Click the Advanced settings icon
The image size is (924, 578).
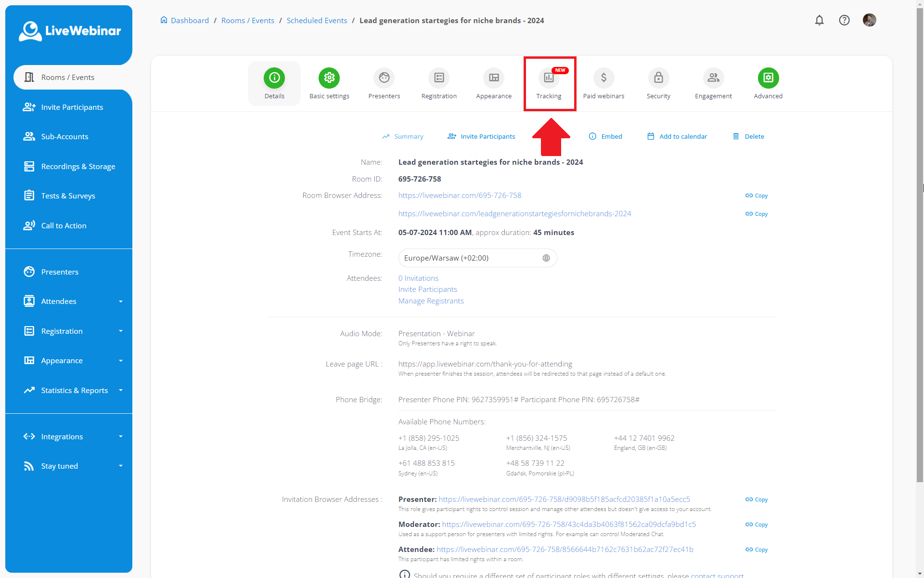[768, 78]
